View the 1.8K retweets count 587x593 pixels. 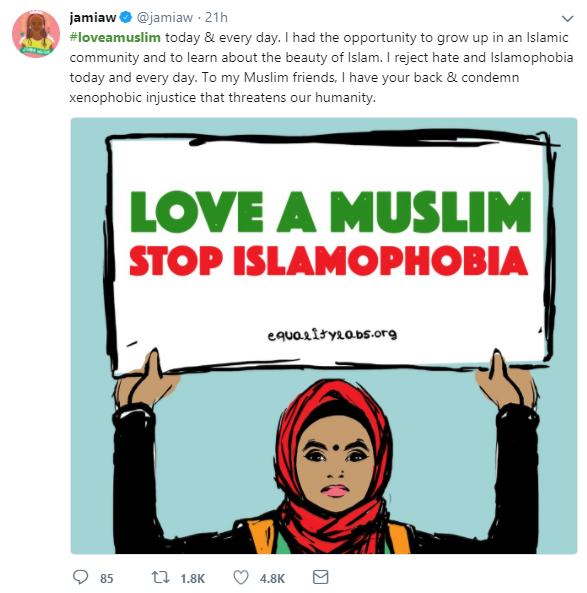click(193, 578)
